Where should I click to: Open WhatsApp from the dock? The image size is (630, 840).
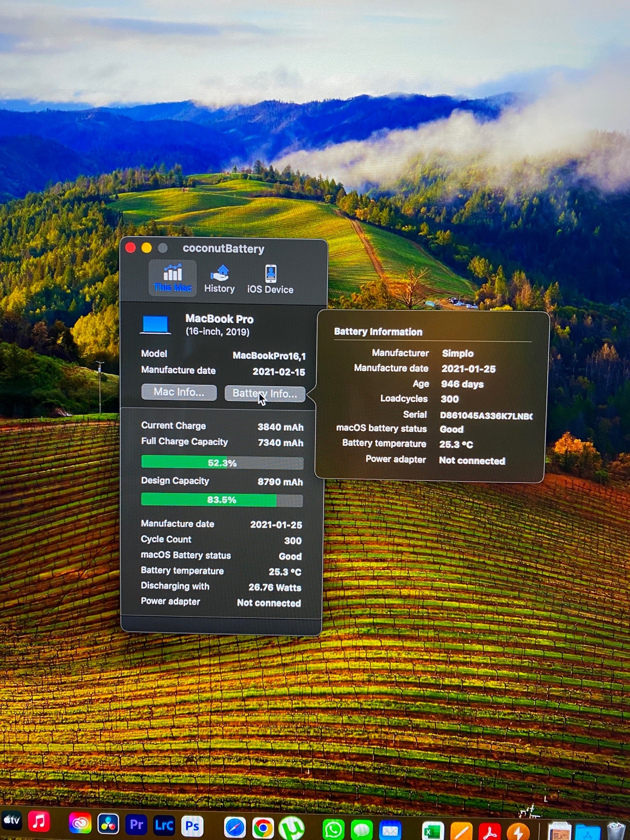[x=333, y=829]
